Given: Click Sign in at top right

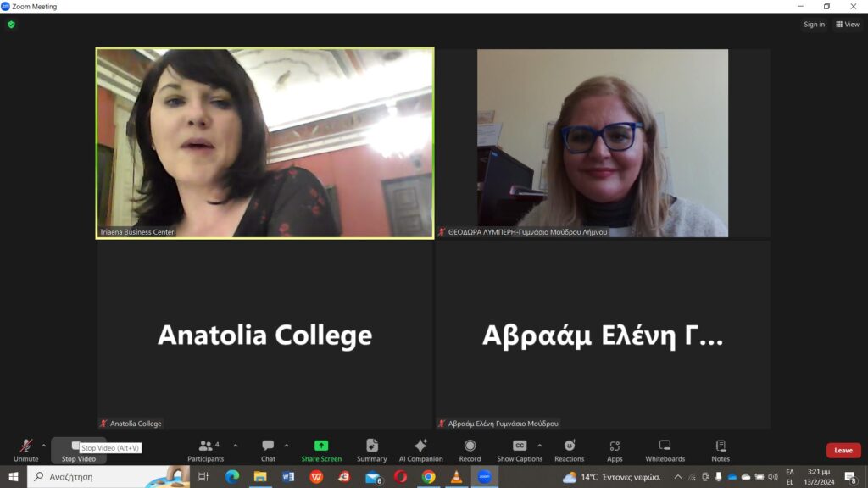Looking at the screenshot, I should [814, 25].
